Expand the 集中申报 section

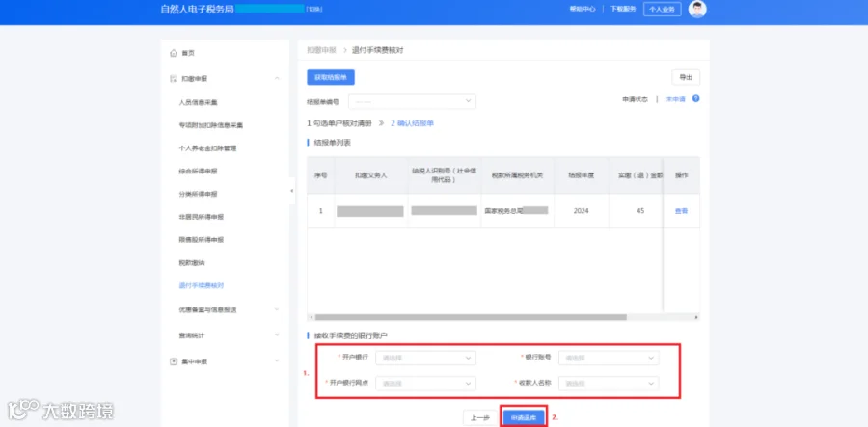coord(277,361)
